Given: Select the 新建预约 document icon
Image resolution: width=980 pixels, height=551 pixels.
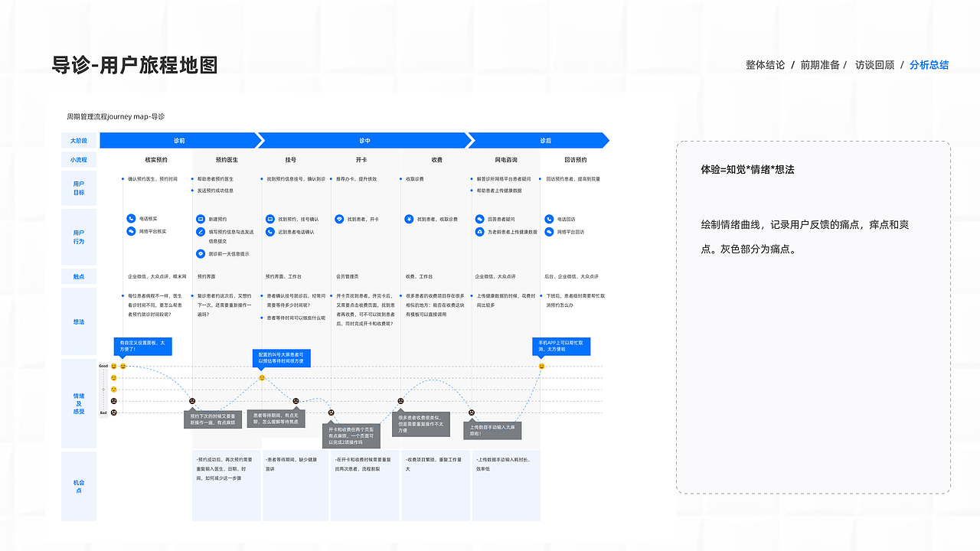Looking at the screenshot, I should pos(200,218).
